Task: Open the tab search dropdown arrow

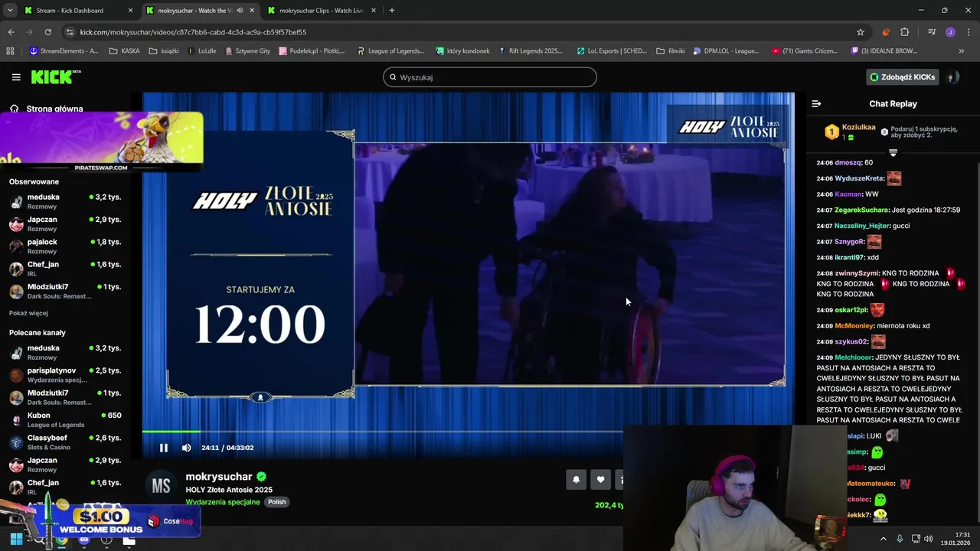Action: point(10,10)
